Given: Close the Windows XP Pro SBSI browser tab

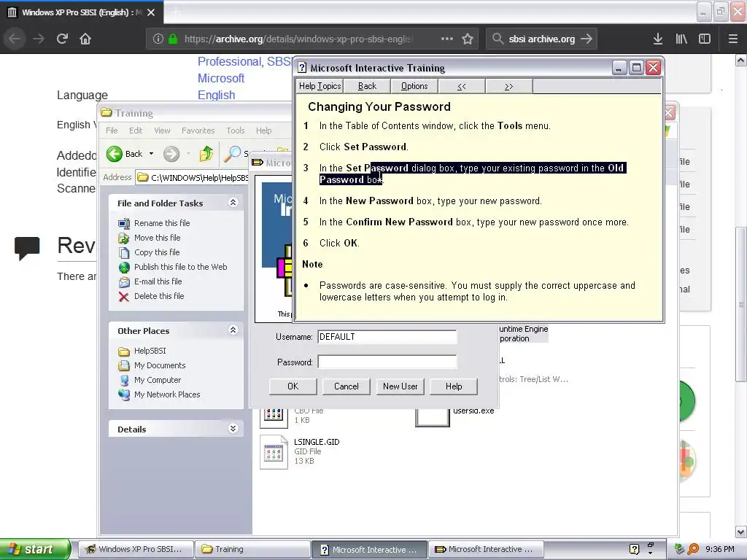Looking at the screenshot, I should [151, 12].
